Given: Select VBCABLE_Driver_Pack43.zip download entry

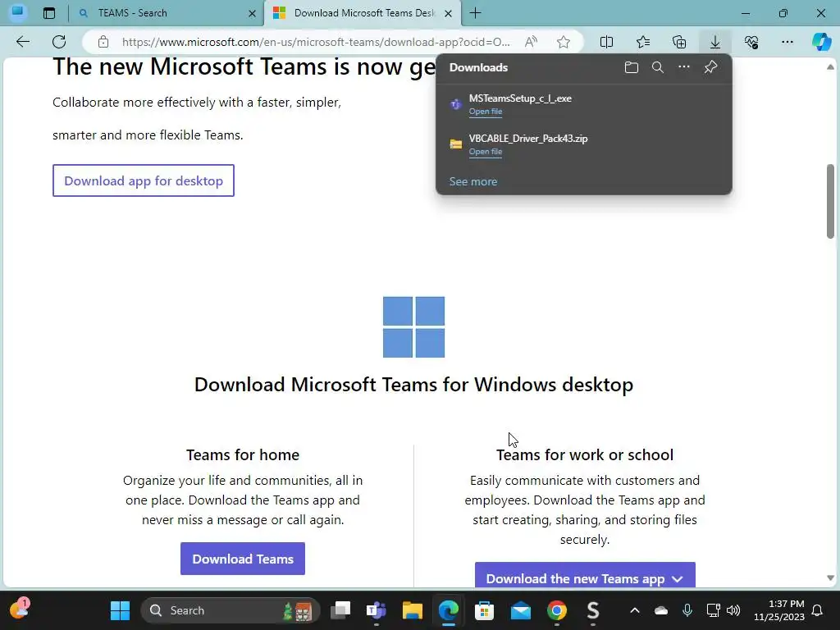Looking at the screenshot, I should tap(584, 144).
